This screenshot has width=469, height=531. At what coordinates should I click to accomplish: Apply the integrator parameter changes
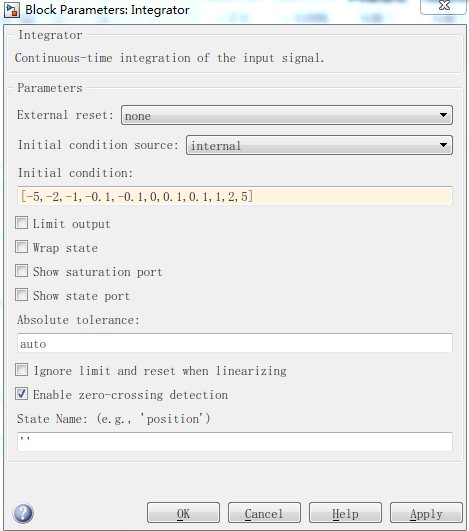[x=426, y=513]
